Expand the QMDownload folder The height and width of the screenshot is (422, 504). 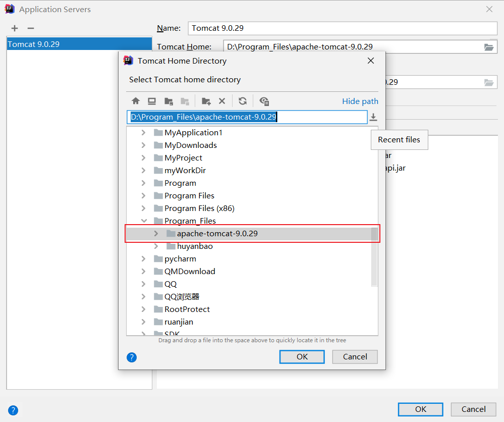(x=143, y=272)
